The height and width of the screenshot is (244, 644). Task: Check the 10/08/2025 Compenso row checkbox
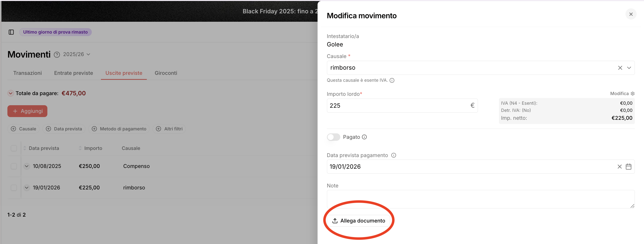tap(14, 166)
